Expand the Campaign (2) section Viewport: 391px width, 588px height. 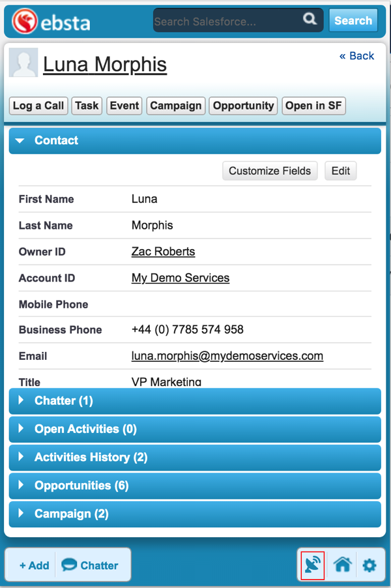pyautogui.click(x=195, y=514)
